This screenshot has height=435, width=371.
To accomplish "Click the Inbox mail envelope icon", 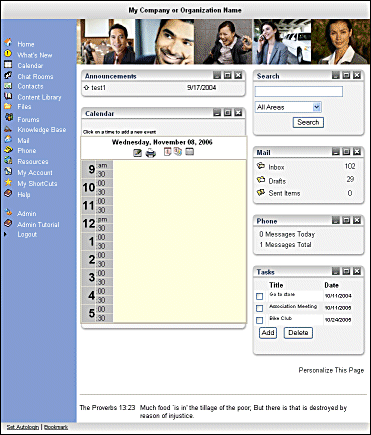I will click(261, 166).
